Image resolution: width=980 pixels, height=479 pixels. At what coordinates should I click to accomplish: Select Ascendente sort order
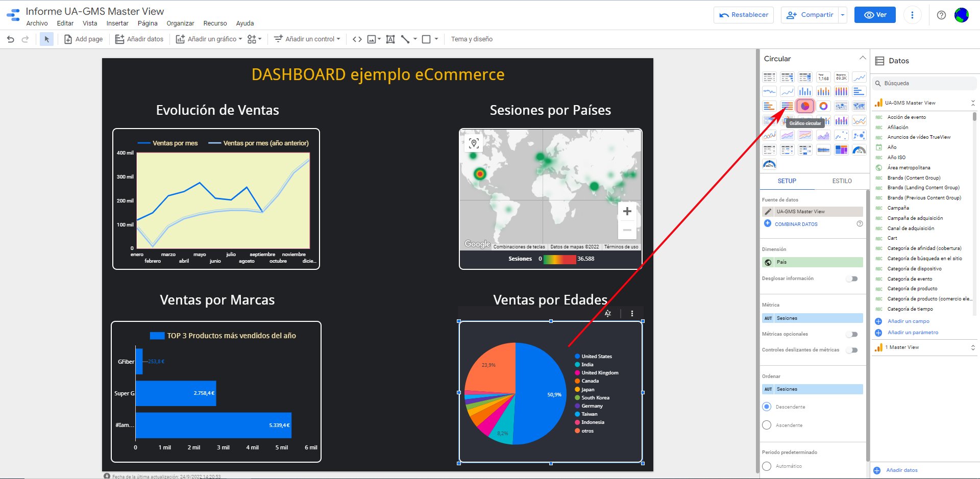[x=767, y=425]
